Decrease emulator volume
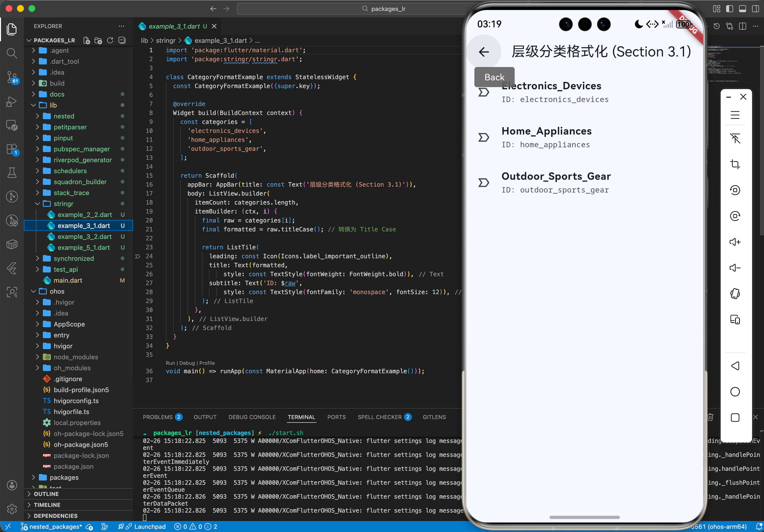The height and width of the screenshot is (532, 764). (735, 268)
